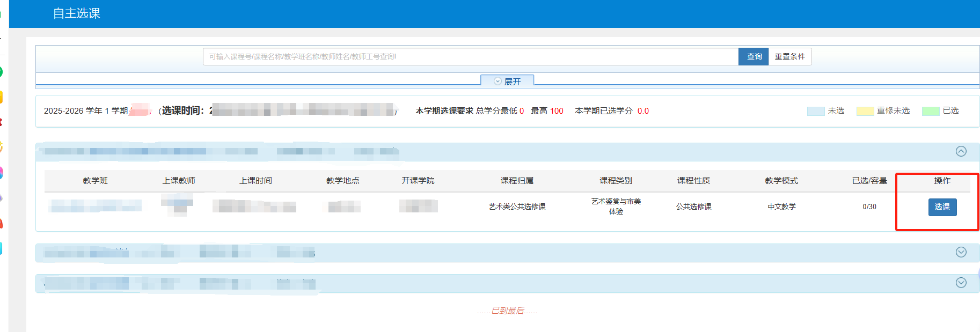Click the 教学班 column header
Screen dimensions: 980x332
(96, 181)
